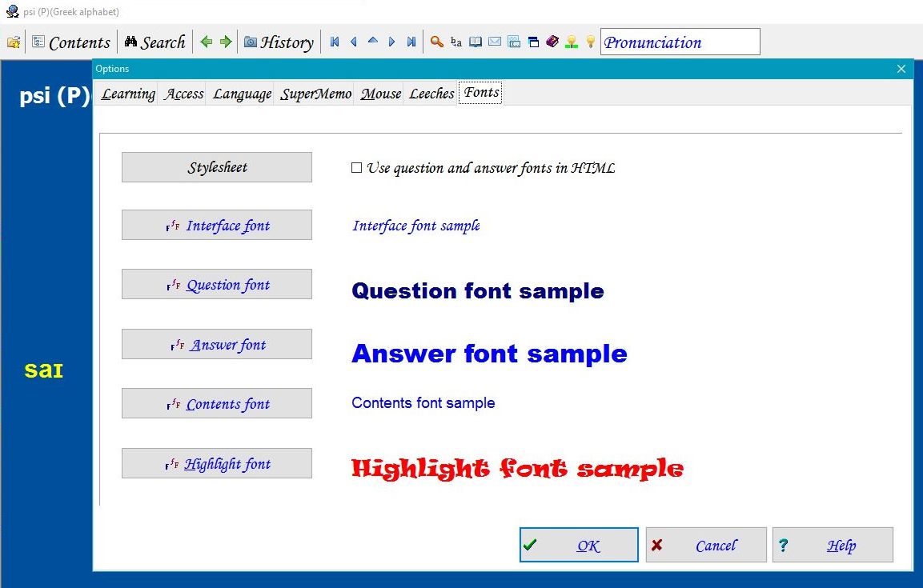Click the envelope mail icon in toolbar
Image resolution: width=923 pixels, height=588 pixels.
pyautogui.click(x=495, y=42)
